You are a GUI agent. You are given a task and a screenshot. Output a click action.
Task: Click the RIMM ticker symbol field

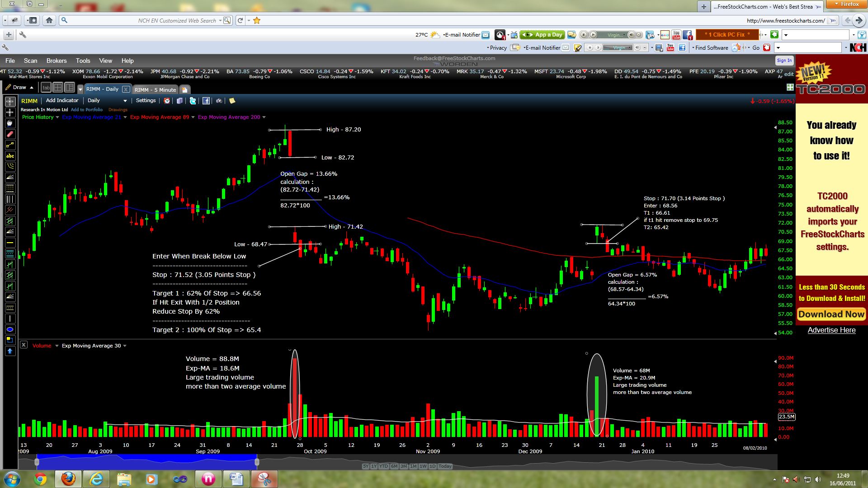30,101
